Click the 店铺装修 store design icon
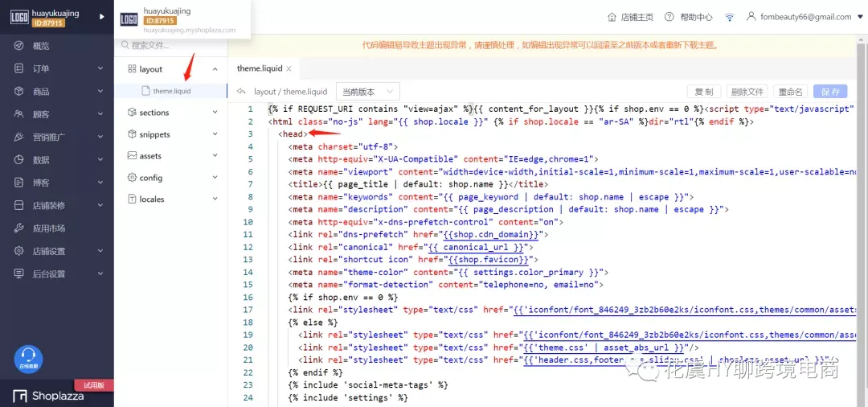 coord(19,205)
